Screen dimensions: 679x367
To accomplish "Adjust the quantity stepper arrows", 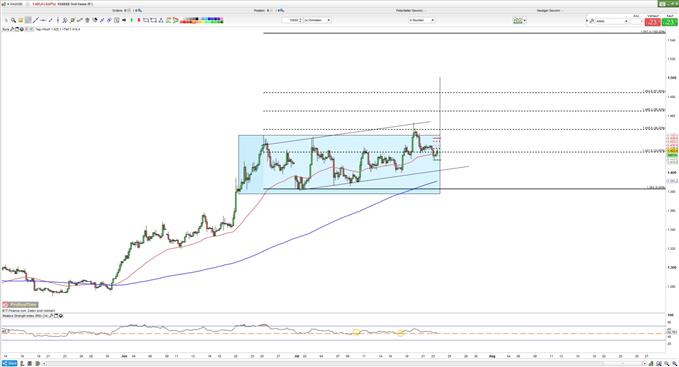I will click(301, 20).
